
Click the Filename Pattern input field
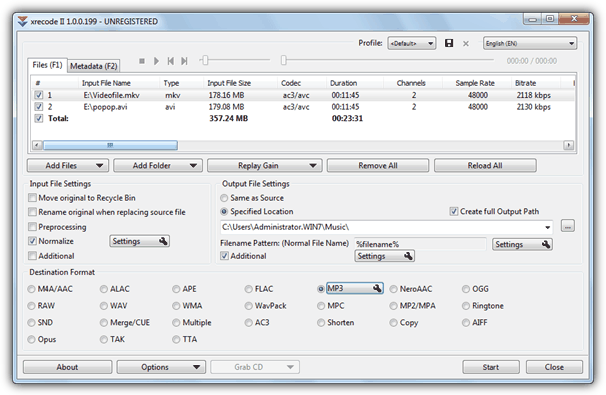[420, 244]
